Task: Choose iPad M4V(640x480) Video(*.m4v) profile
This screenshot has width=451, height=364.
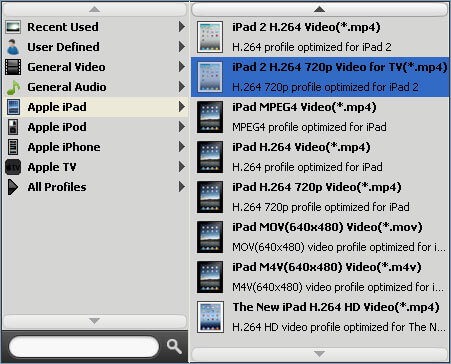Action: click(x=320, y=277)
